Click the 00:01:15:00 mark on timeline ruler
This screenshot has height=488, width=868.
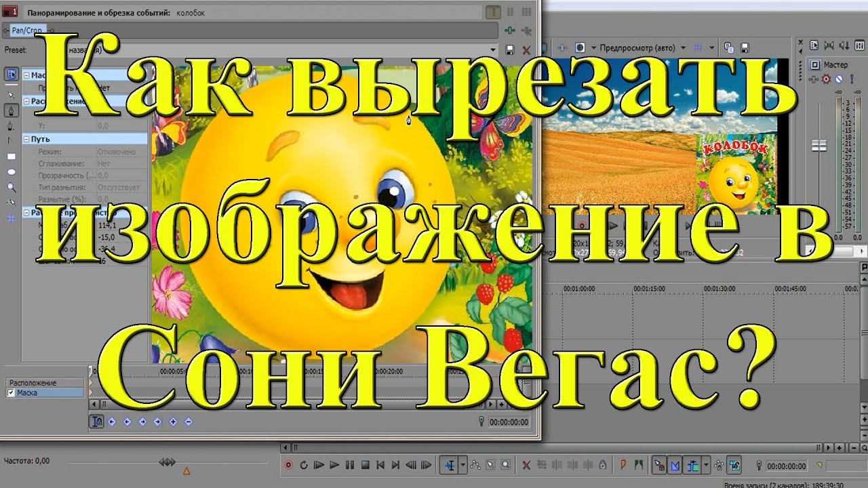click(649, 289)
